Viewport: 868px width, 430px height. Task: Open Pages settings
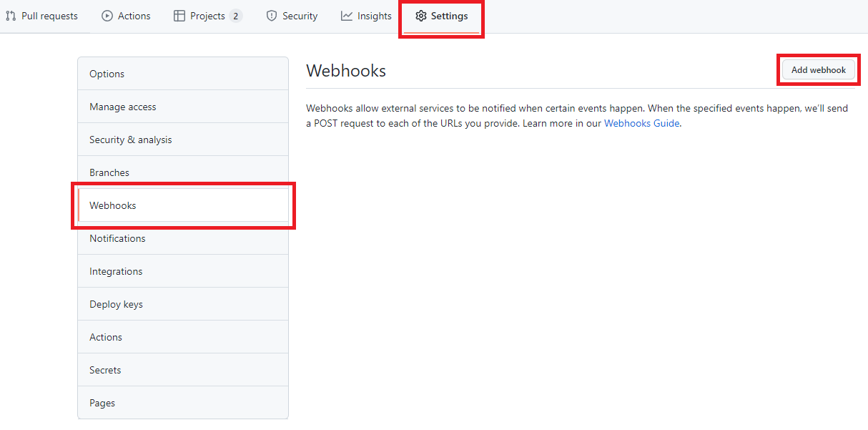[183, 403]
